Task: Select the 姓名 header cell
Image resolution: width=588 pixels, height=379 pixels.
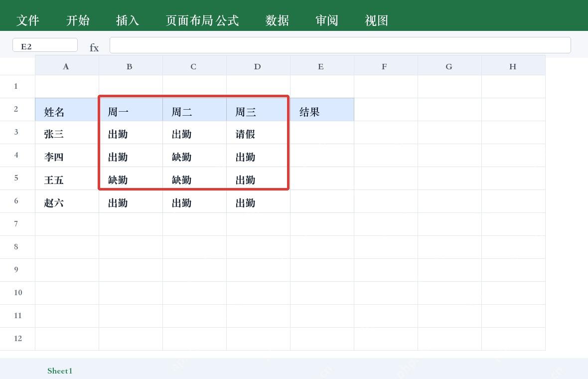Action: [x=67, y=110]
